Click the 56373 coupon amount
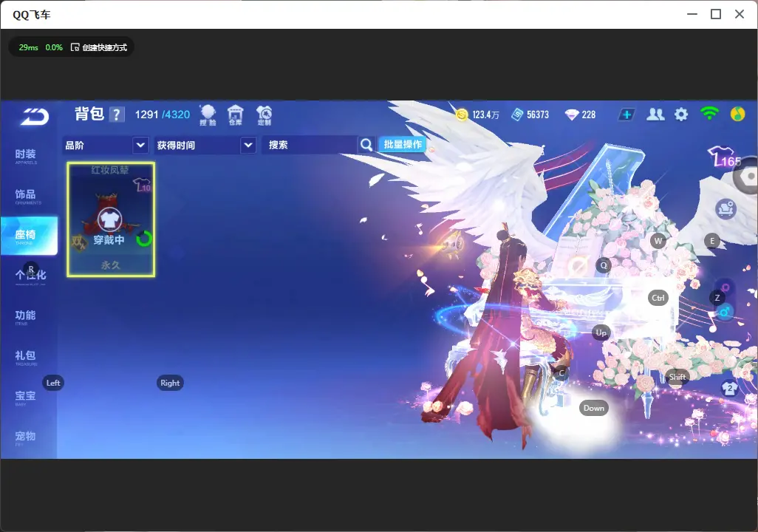 point(538,115)
